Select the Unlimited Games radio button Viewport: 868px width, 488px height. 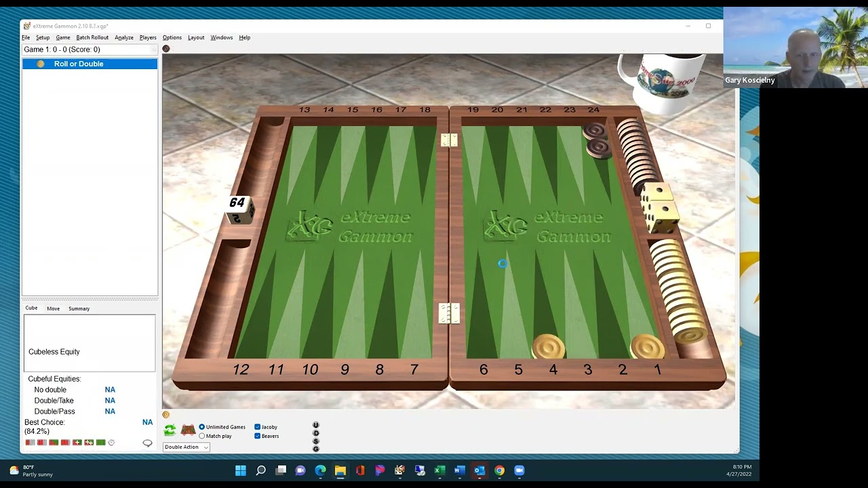click(201, 427)
